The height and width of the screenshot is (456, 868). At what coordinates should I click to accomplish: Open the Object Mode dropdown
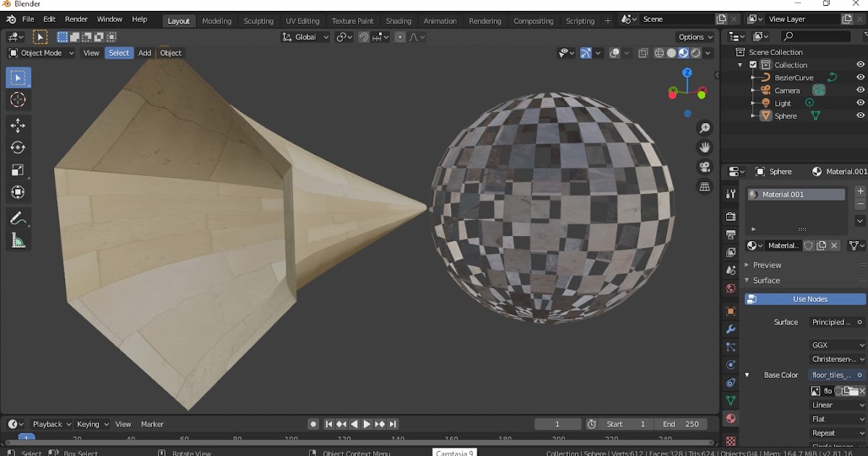(41, 53)
